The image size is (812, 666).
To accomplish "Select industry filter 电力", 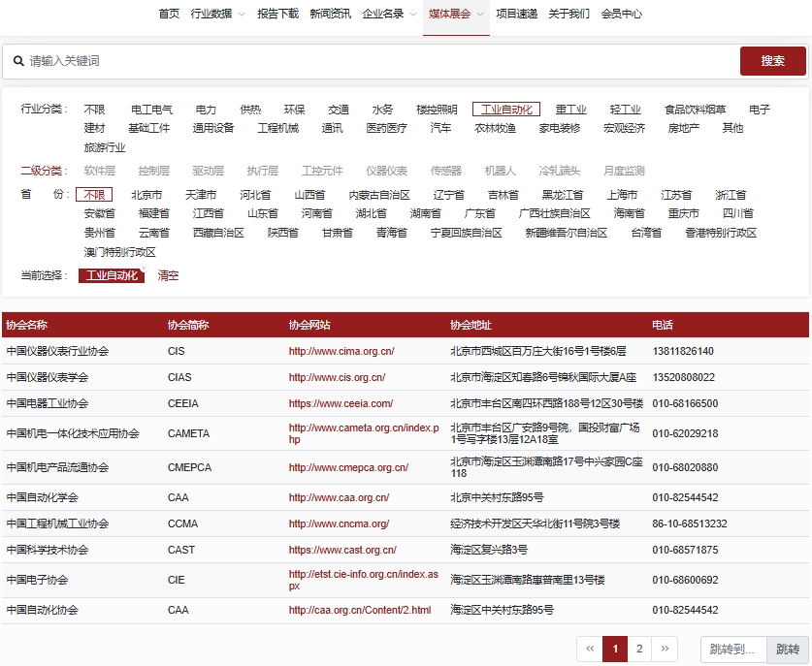I will pos(206,110).
